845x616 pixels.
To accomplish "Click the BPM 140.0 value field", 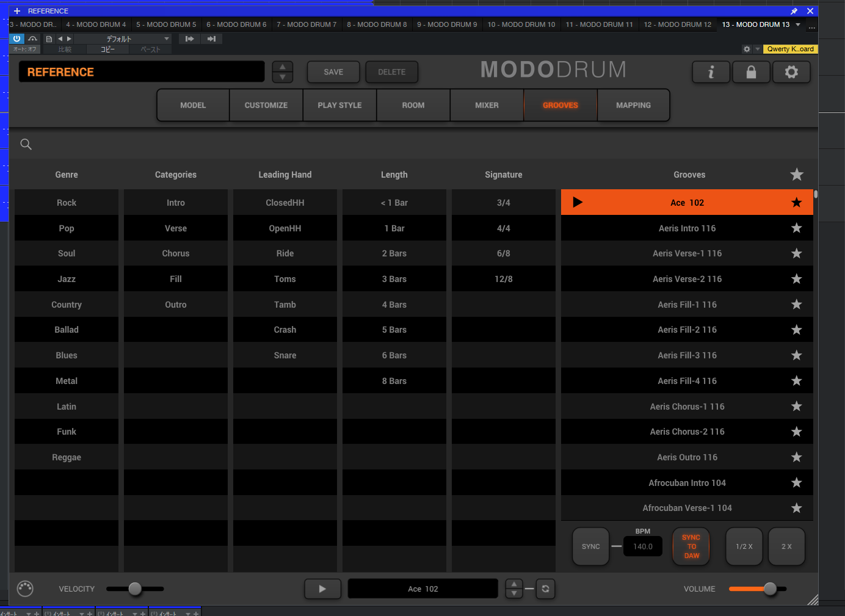I will point(643,546).
